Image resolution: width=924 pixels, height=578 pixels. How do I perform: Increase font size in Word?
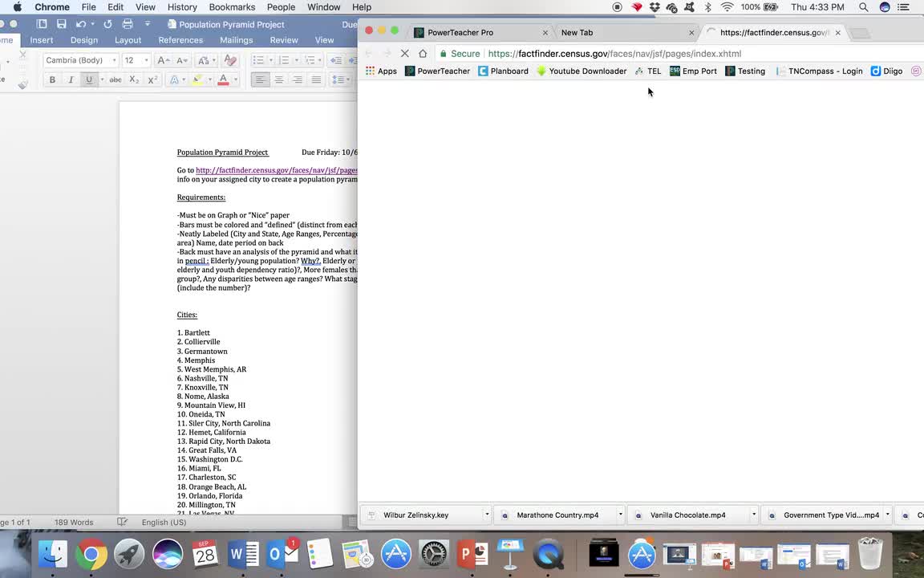[163, 60]
